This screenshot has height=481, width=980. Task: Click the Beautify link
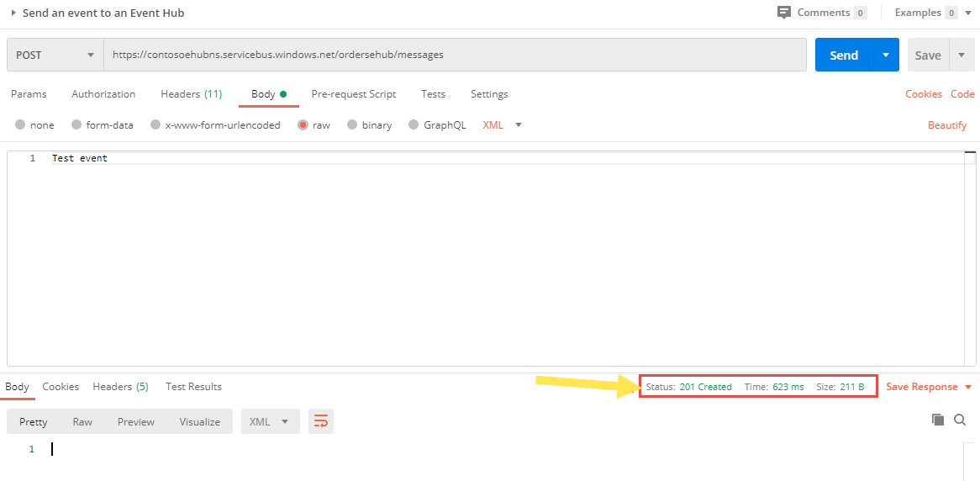click(x=947, y=124)
